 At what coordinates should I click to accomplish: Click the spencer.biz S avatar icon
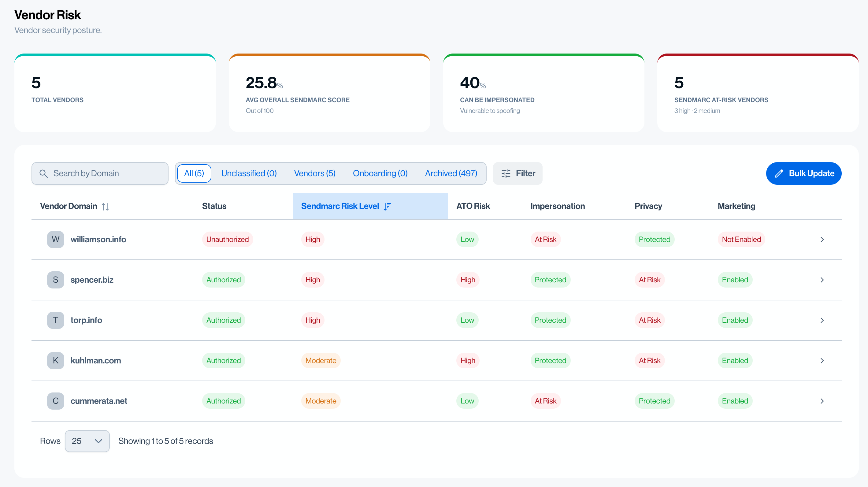56,280
